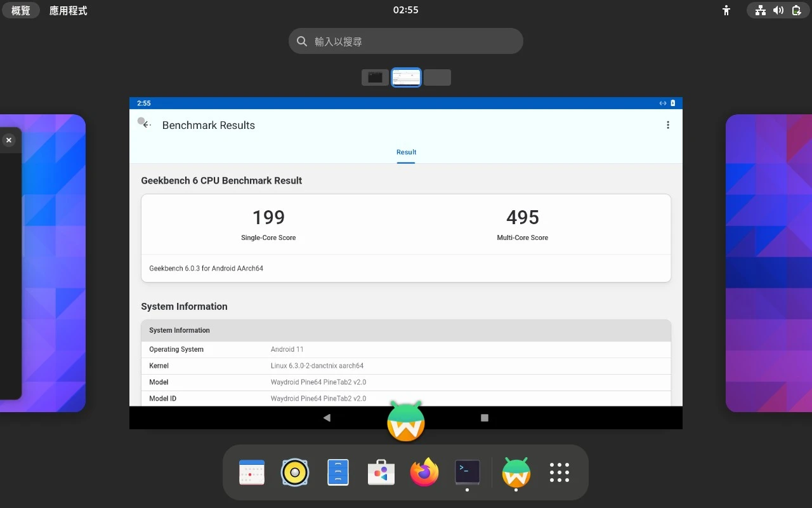
Task: Open the accessibility menu in top bar
Action: click(x=727, y=10)
